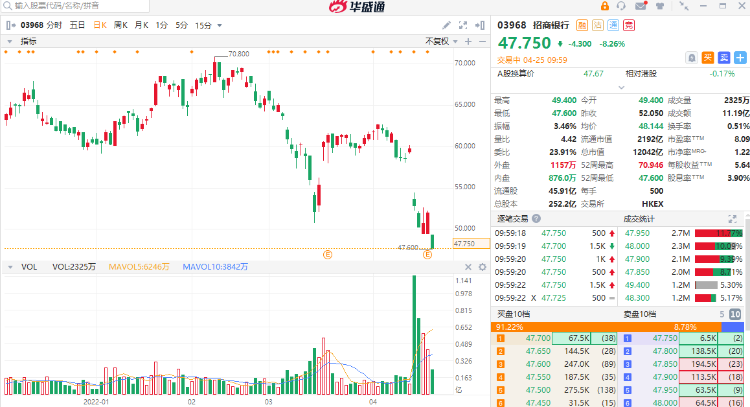The height and width of the screenshot is (407, 750).
Task: Add stock to watchlist plus button
Action: 740,58
